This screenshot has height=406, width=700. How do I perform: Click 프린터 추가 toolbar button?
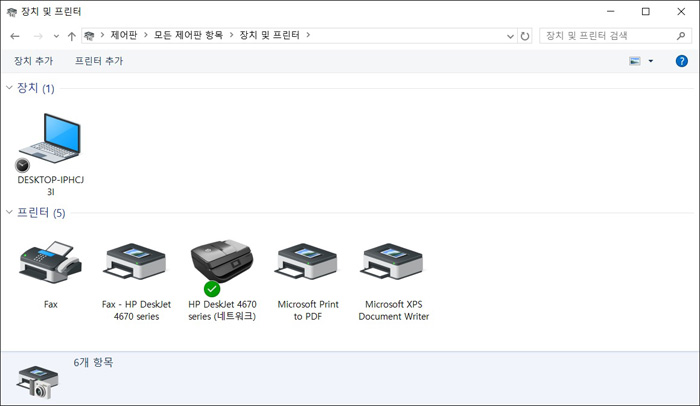[99, 61]
